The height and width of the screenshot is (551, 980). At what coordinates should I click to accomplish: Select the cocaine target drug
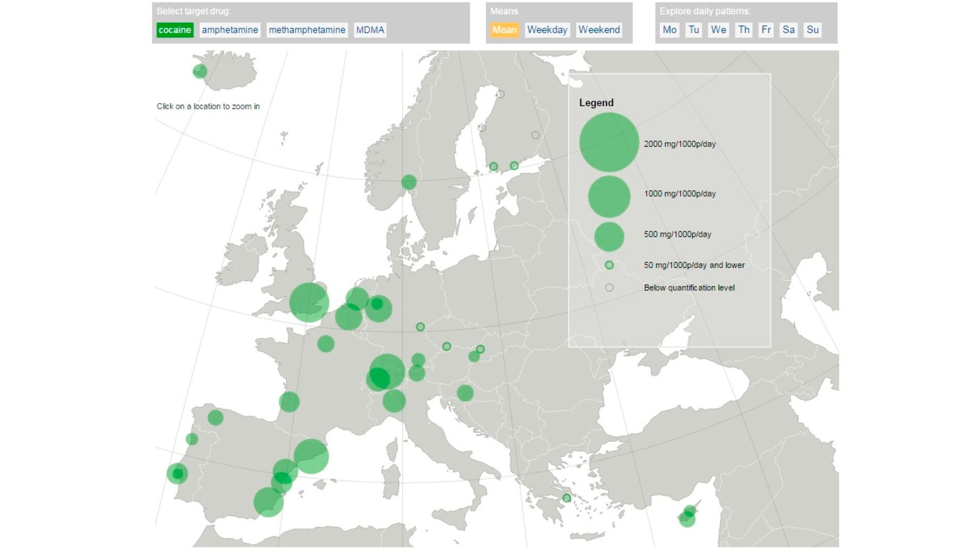coord(175,30)
